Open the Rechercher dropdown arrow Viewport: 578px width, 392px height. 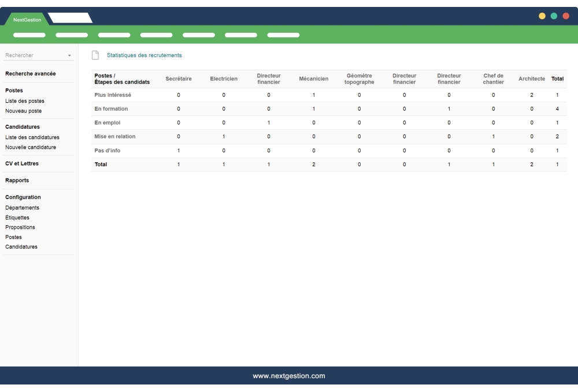pyautogui.click(x=69, y=55)
